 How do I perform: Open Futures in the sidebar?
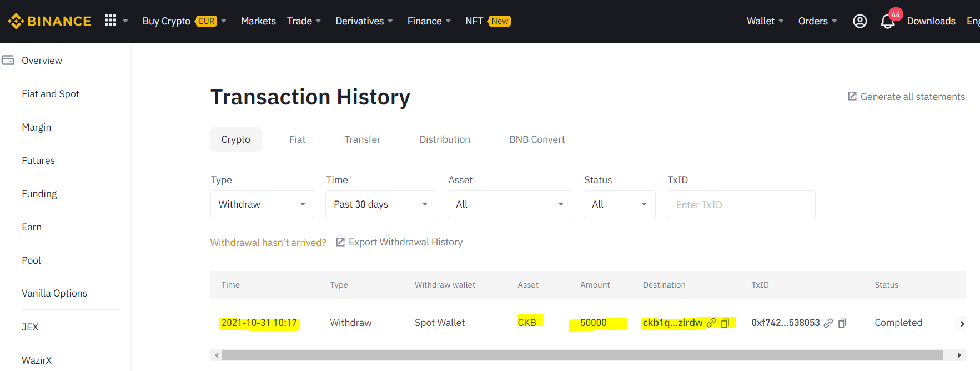pyautogui.click(x=38, y=161)
